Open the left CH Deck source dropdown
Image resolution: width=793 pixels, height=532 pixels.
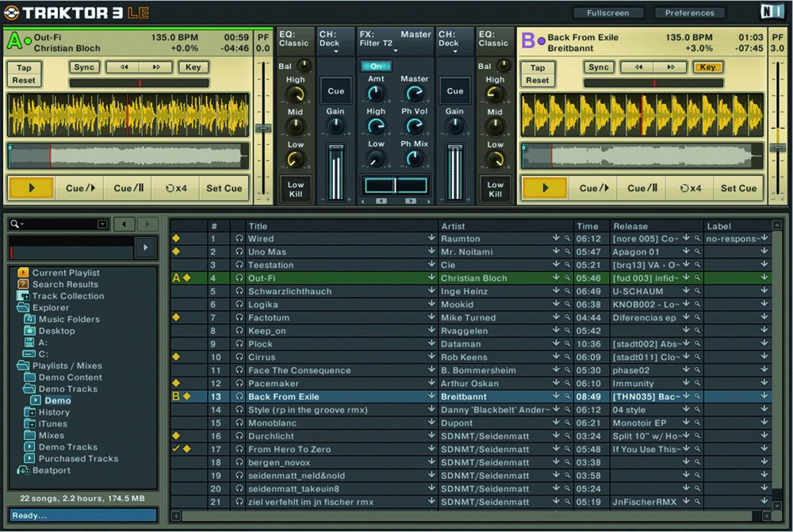click(336, 52)
